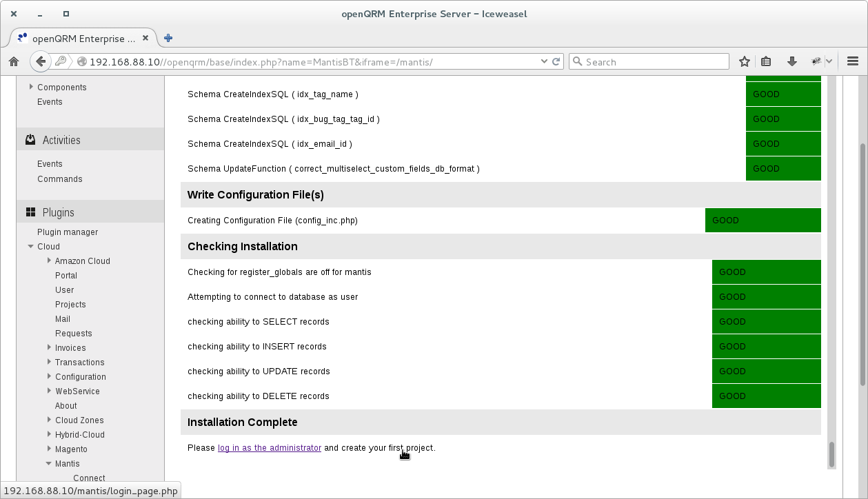Click the key icon in address bar

point(61,61)
